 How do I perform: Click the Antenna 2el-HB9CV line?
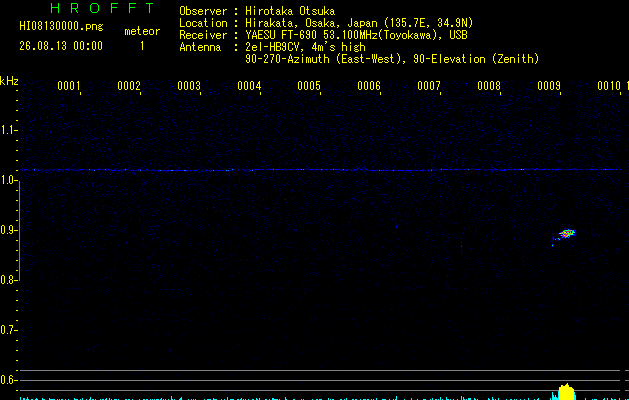[272, 47]
